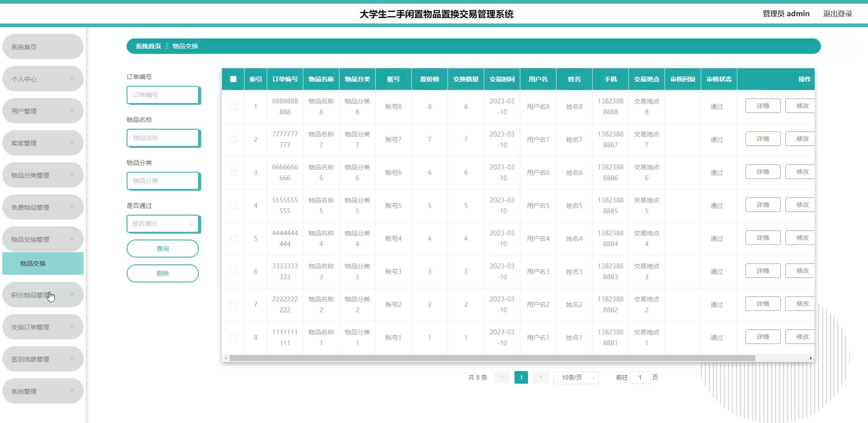Viewport: 868px width, 423px height.
Task: Open 详情 for order 7777777777
Action: 763,139
